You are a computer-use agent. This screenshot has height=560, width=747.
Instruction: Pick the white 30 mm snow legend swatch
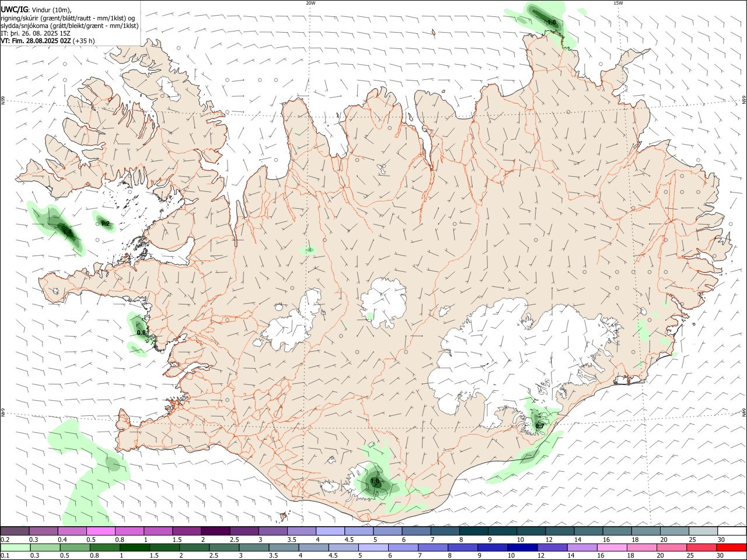(x=732, y=531)
